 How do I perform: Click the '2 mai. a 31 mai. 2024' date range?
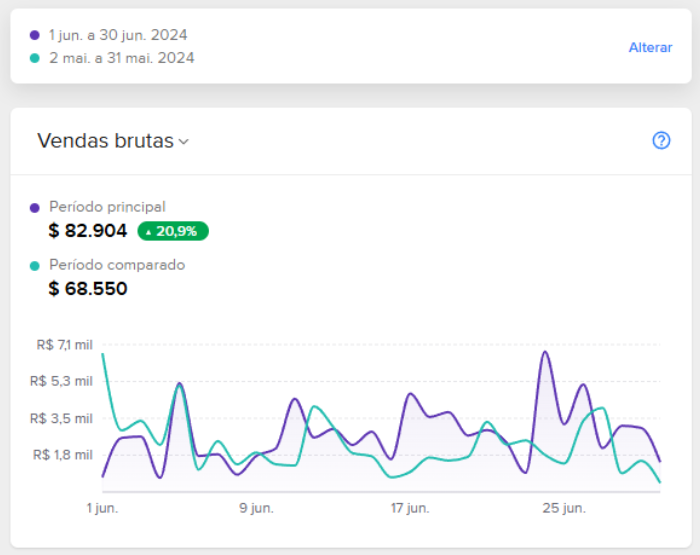121,58
